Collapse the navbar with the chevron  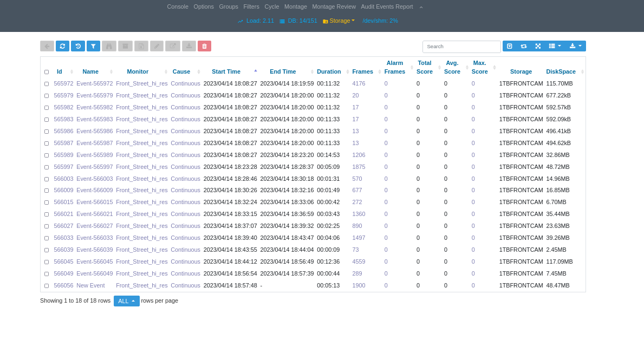[421, 7]
